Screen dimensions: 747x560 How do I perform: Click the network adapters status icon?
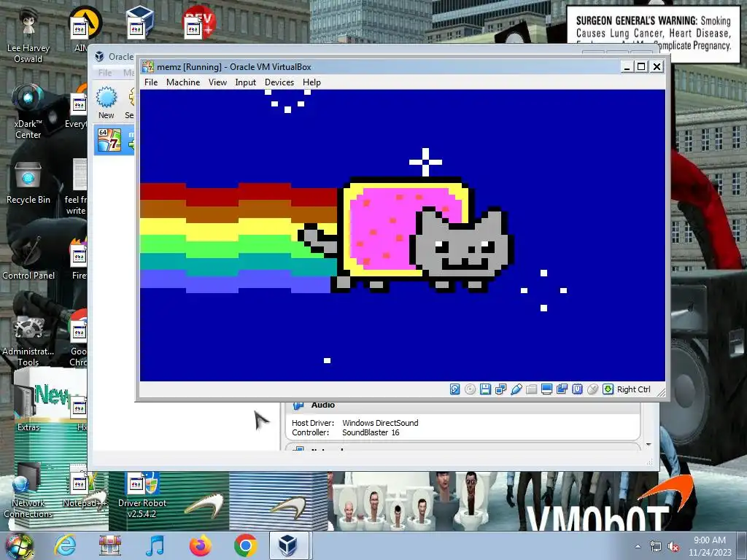click(x=500, y=389)
